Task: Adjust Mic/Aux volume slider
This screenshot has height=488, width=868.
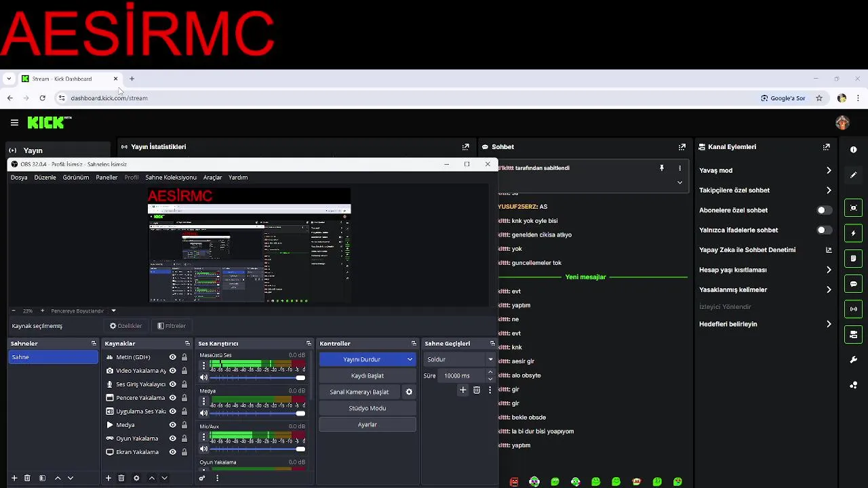Action: coord(258,449)
